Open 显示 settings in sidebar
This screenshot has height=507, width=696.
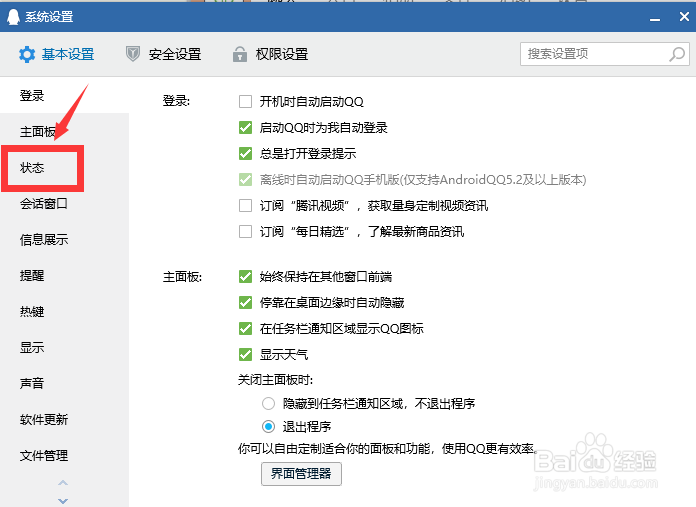pos(32,348)
